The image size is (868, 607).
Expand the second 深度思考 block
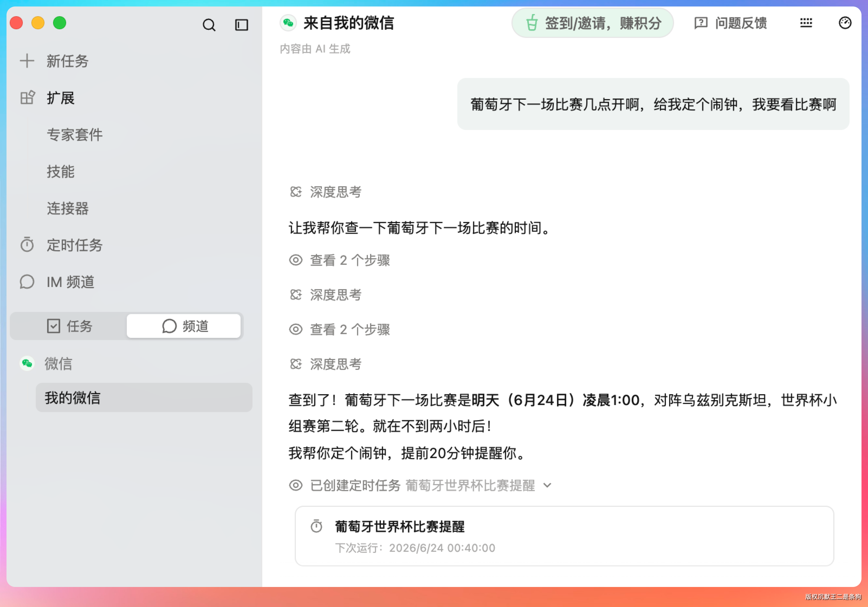click(326, 295)
